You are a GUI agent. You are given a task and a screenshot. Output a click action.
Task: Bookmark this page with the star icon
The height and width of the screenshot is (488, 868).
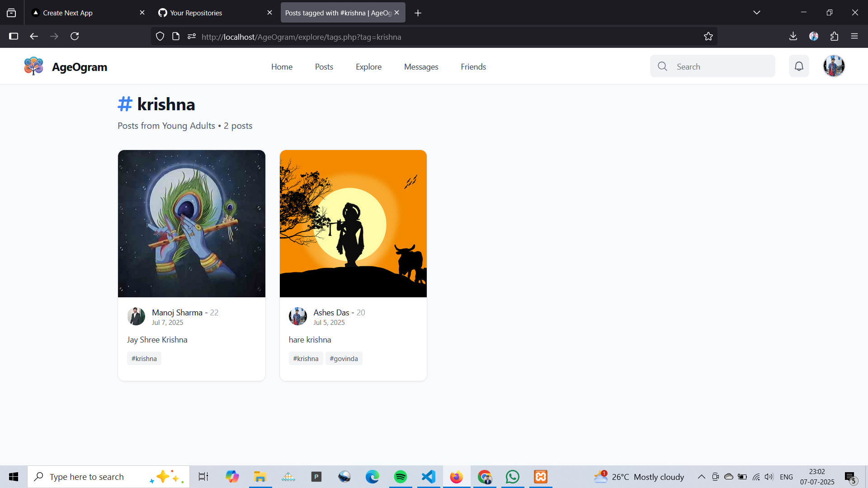(708, 37)
